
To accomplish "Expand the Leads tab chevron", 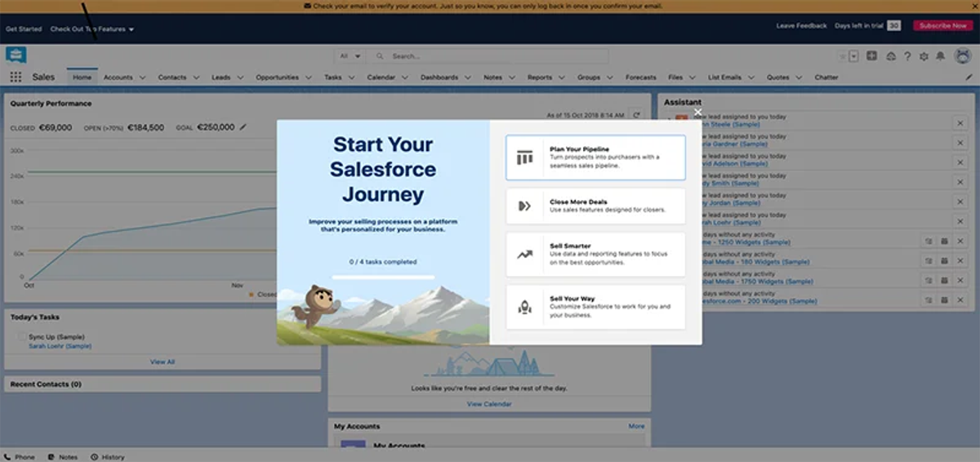I will [x=240, y=78].
